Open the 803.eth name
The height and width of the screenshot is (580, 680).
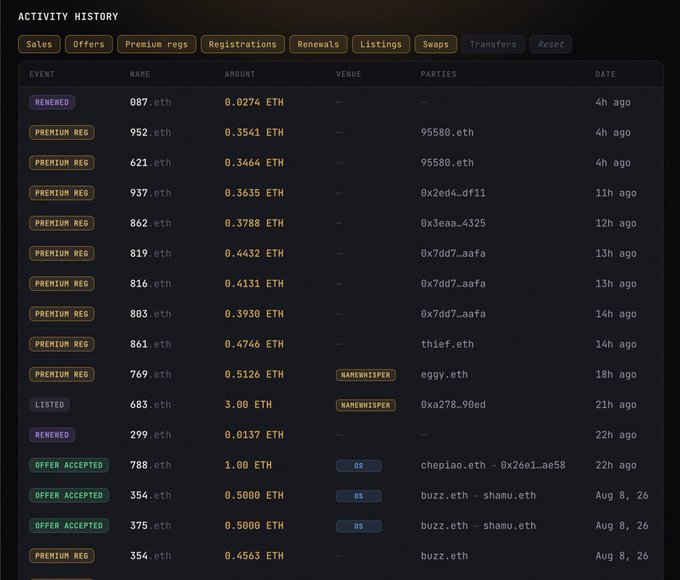coord(150,314)
